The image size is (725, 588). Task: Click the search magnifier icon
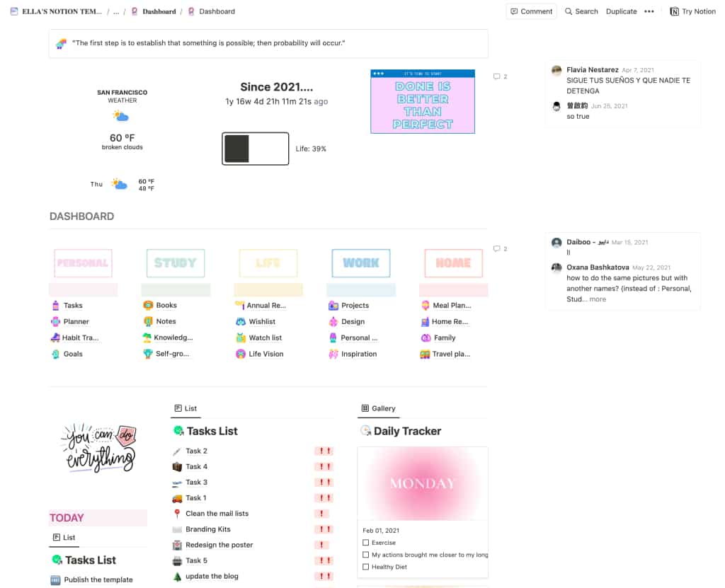click(x=569, y=11)
